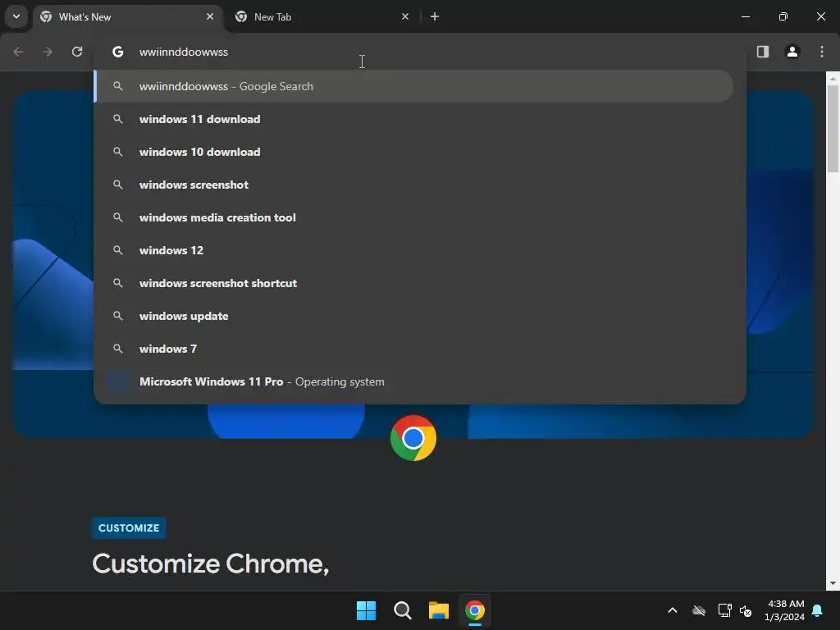Click thumbnail beside Microsoft Windows 11 Pro
The image size is (840, 630).
[x=118, y=381]
